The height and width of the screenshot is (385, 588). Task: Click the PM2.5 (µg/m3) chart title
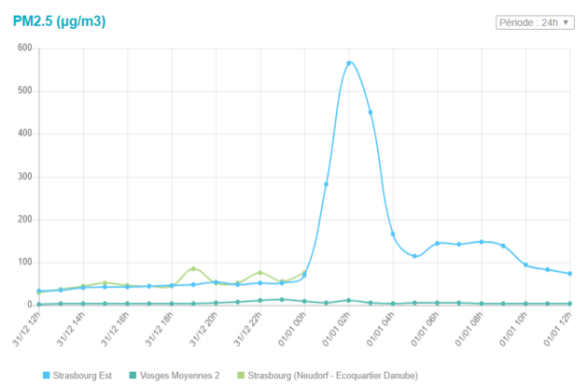[x=65, y=19]
